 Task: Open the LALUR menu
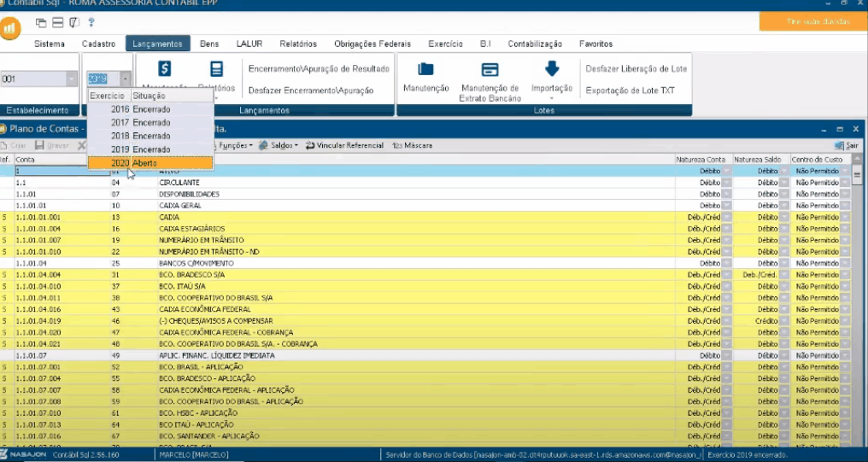249,44
